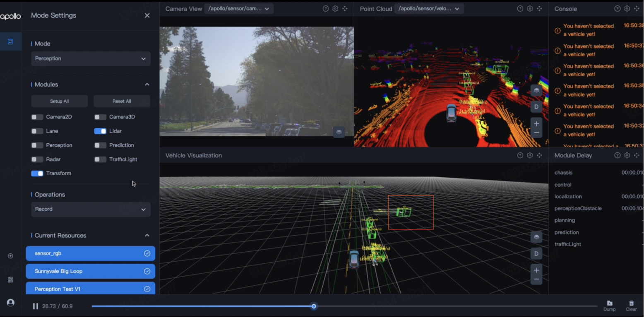Screen dimensions: 644x318
Task: Click the D view button in Vehicle Visualization
Action: [536, 254]
